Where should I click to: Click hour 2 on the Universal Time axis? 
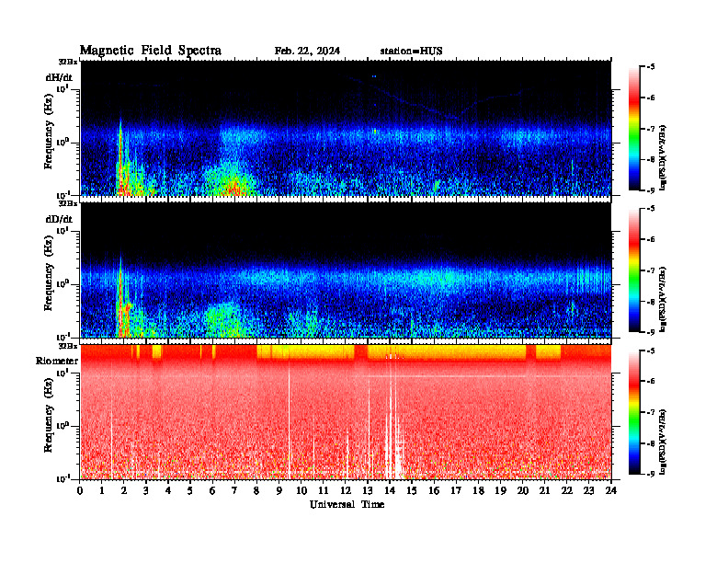(124, 491)
